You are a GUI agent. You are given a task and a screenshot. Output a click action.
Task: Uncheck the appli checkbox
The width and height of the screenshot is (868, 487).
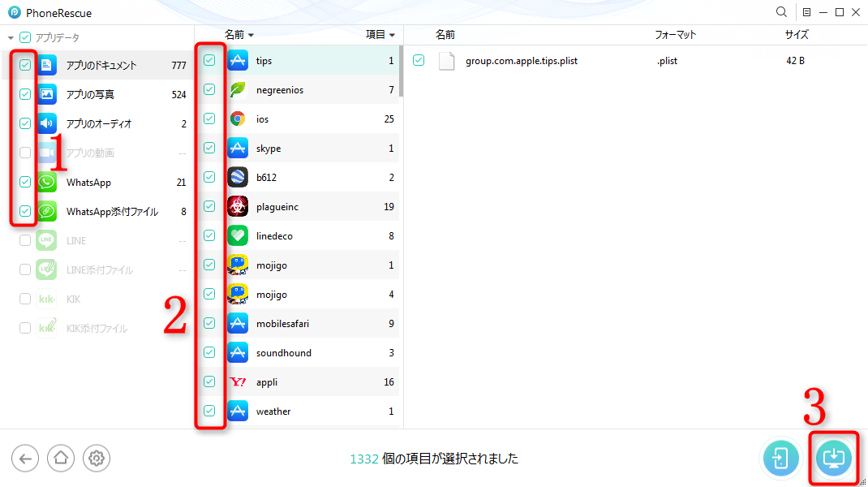[x=209, y=381]
